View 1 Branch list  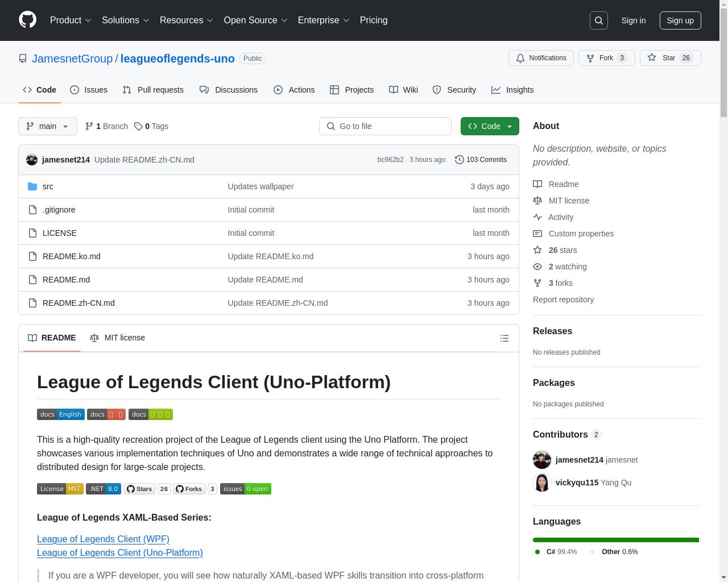(106, 126)
